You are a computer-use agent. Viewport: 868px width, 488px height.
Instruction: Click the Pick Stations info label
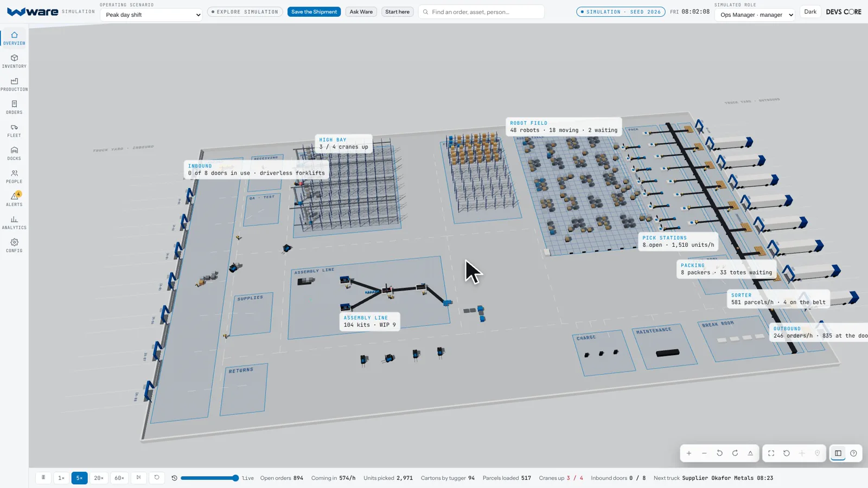coord(678,241)
